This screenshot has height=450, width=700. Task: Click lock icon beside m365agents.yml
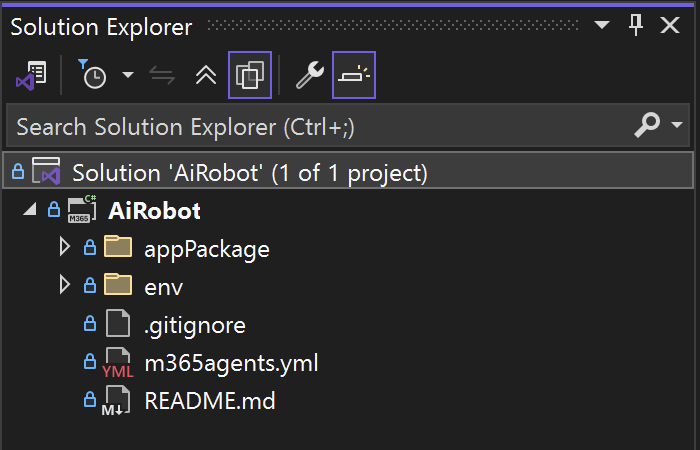point(90,361)
